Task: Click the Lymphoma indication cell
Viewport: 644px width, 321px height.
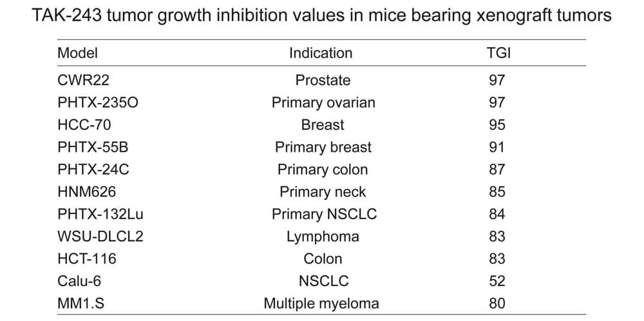Action: (x=323, y=237)
